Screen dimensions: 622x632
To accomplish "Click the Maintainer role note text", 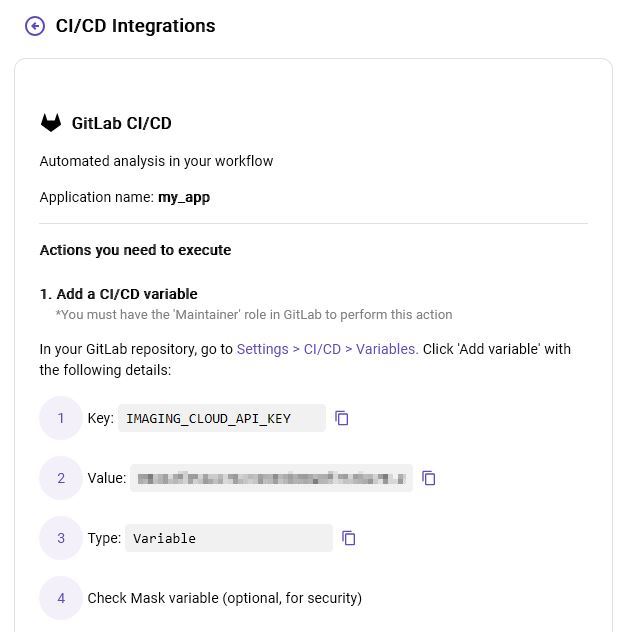I will click(254, 314).
